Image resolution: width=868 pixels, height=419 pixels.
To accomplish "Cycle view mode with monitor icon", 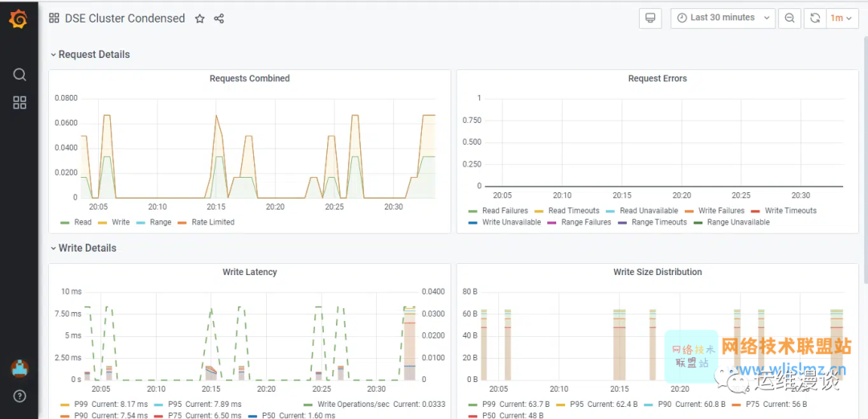I will pos(650,18).
